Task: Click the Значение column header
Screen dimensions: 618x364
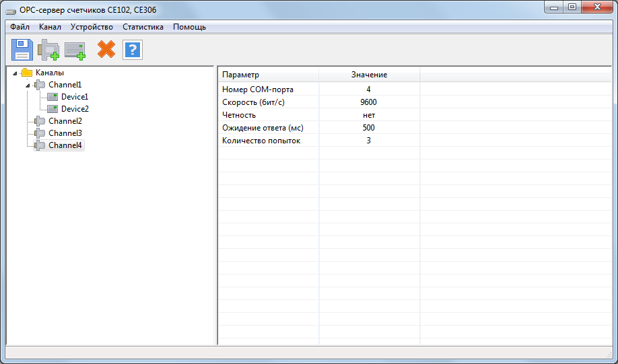Action: [x=370, y=75]
